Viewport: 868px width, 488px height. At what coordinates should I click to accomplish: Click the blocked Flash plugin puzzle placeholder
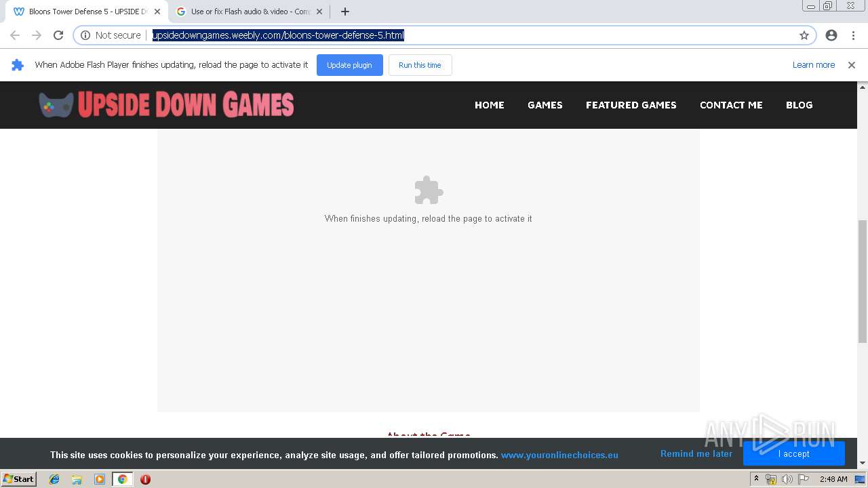click(429, 190)
